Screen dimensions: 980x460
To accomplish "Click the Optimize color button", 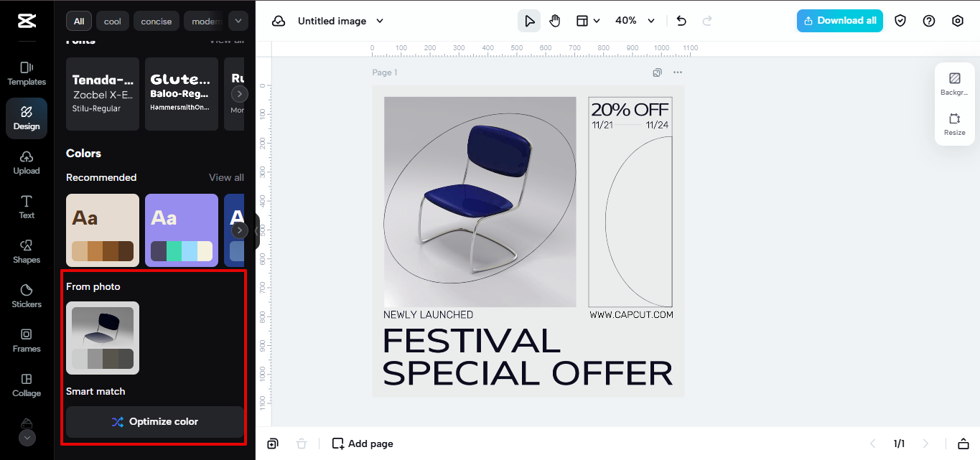I will pos(154,422).
